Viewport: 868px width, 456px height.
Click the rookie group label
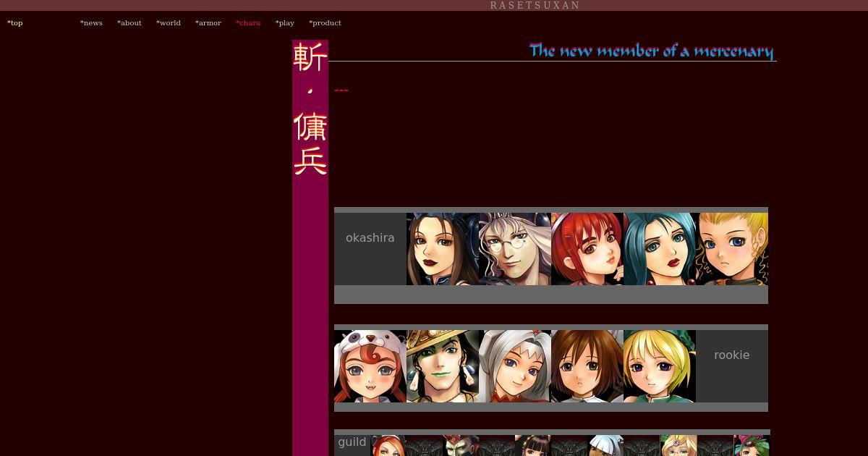[x=732, y=355]
